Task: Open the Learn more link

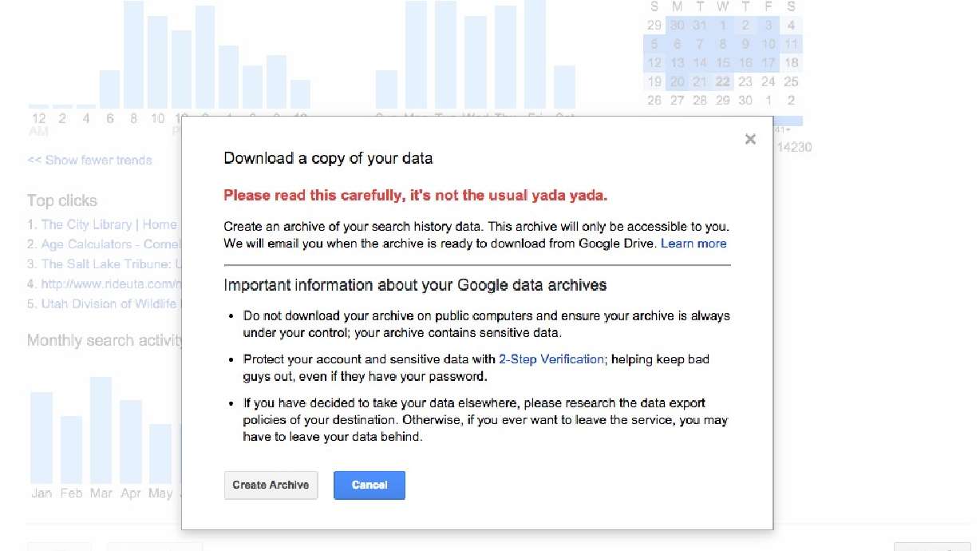Action: [694, 244]
